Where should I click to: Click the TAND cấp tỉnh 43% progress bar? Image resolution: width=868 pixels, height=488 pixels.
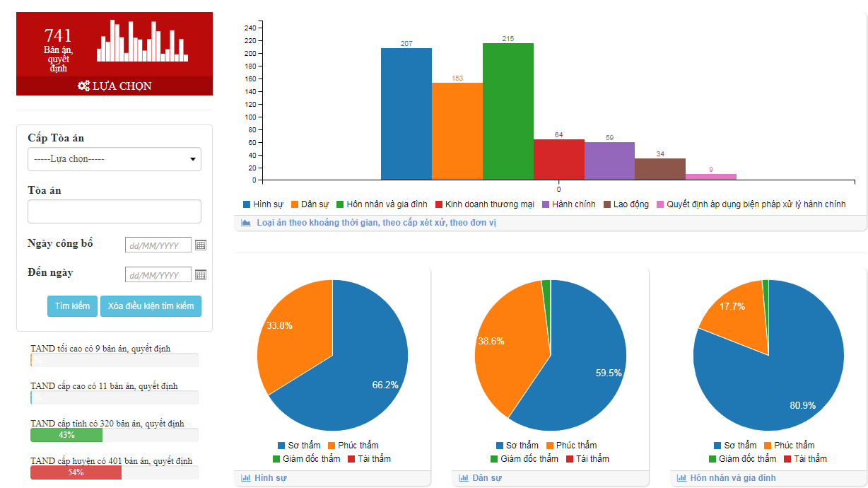pyautogui.click(x=66, y=435)
